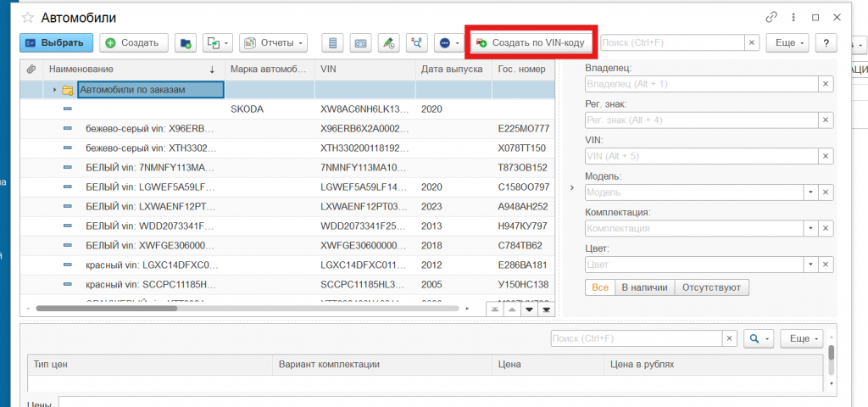Viewport: 868px width, 407px height.
Task: Open the top 'Еще' menu
Action: coord(787,42)
